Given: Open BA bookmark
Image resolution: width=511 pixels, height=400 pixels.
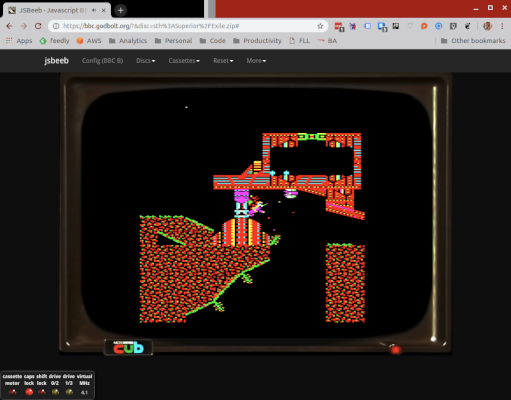Looking at the screenshot, I should tap(327, 41).
